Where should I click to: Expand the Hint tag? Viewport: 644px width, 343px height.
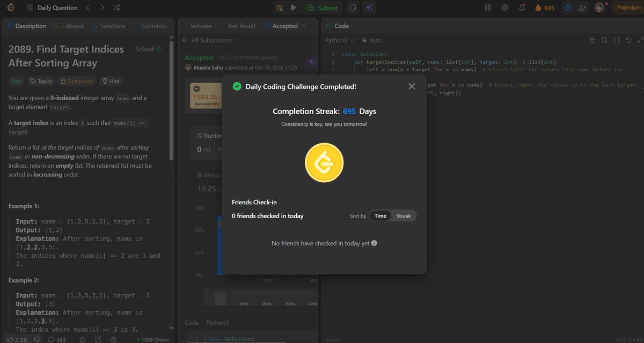(111, 81)
